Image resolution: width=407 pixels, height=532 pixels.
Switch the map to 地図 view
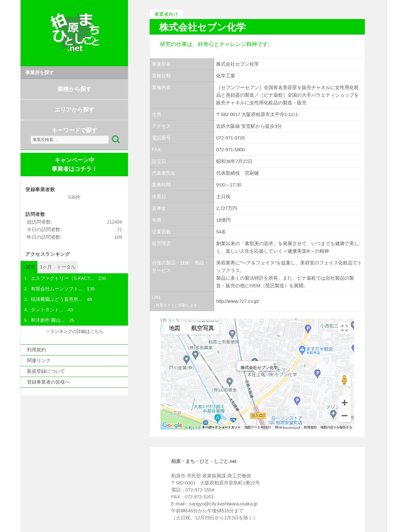174,328
